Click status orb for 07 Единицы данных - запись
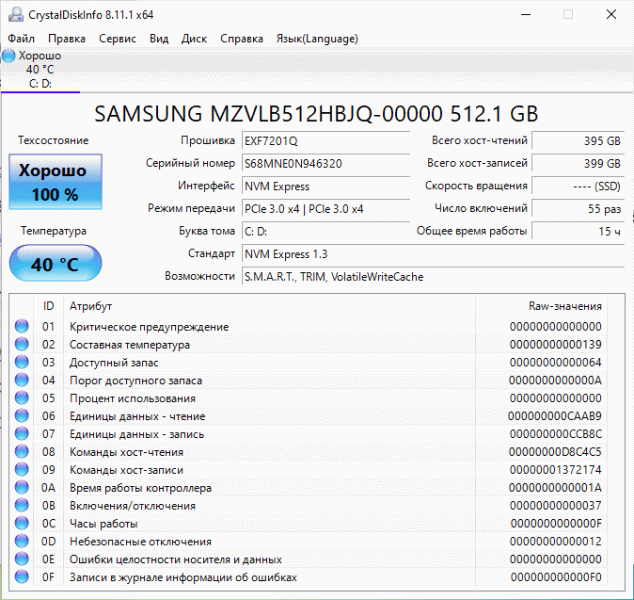 [21, 434]
